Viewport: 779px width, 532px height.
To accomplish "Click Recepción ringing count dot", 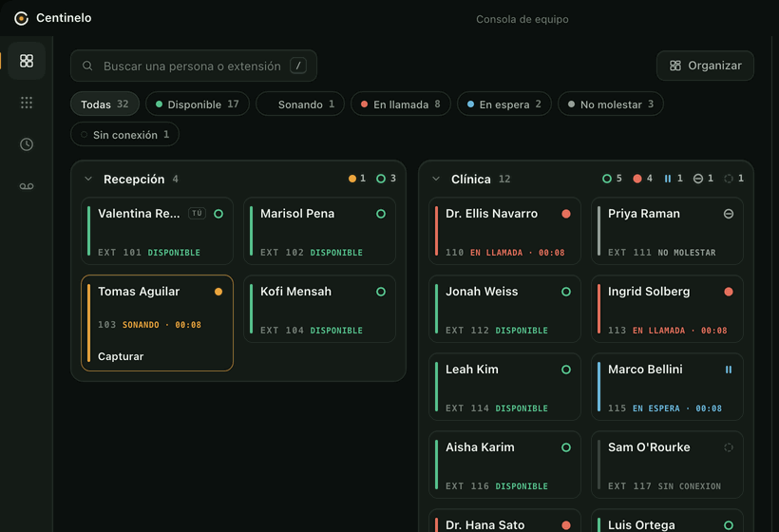I will [352, 179].
